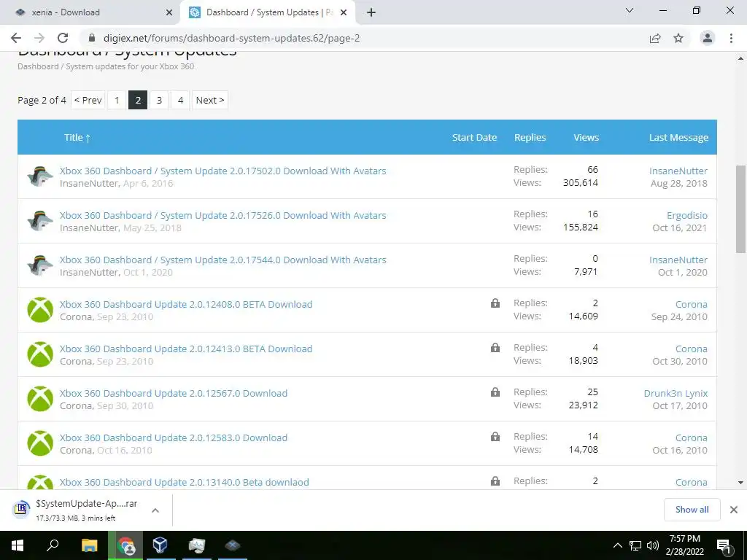This screenshot has height=560, width=747.
Task: Show hidden system tray icons
Action: coord(617,545)
